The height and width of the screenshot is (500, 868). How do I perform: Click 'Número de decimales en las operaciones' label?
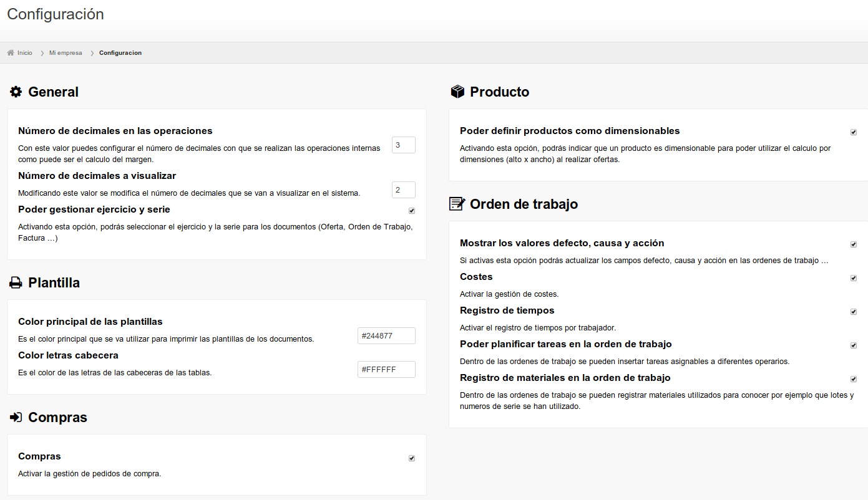tap(115, 131)
